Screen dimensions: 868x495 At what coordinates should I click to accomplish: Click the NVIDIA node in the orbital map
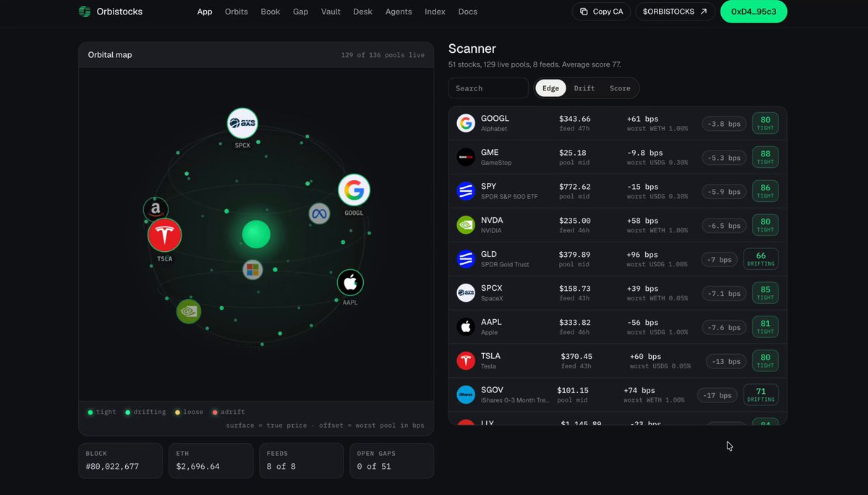pos(189,311)
